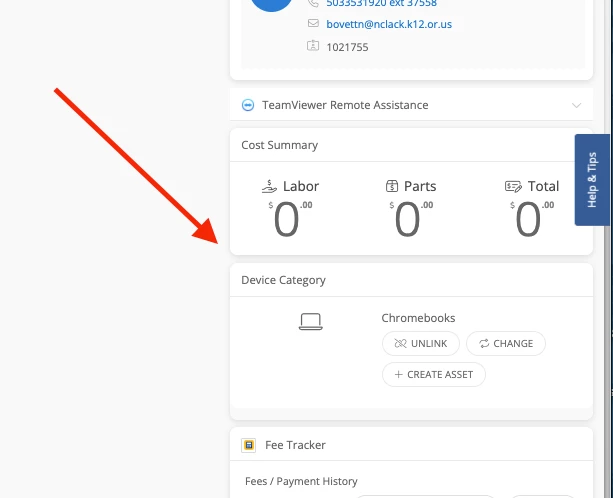Unlink the Chromebooks device category
The width and height of the screenshot is (613, 498).
pyautogui.click(x=421, y=344)
